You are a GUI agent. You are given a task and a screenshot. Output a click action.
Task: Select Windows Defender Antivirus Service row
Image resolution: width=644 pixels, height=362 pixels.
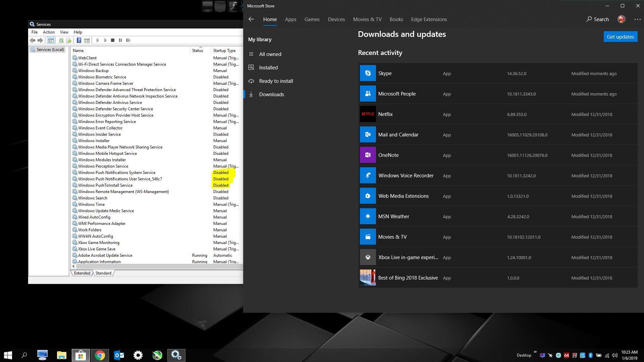coord(157,103)
